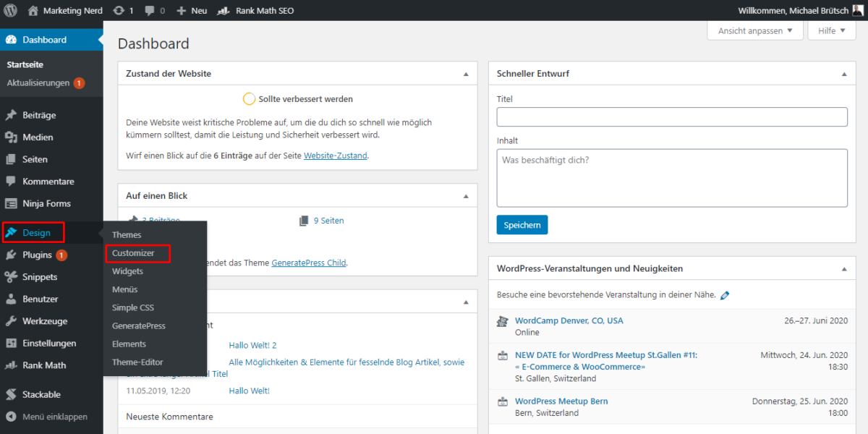Click the Dashboard gauge icon in sidebar

coord(11,40)
